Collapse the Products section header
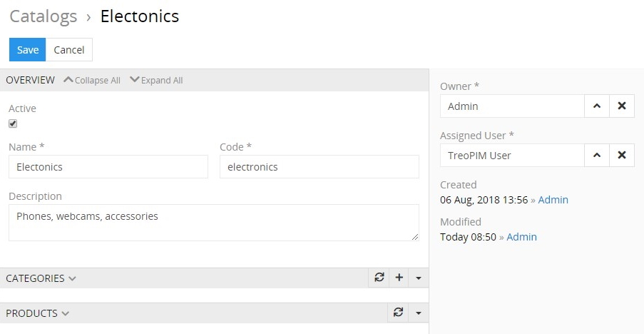The height and width of the screenshot is (334, 644). pyautogui.click(x=37, y=313)
